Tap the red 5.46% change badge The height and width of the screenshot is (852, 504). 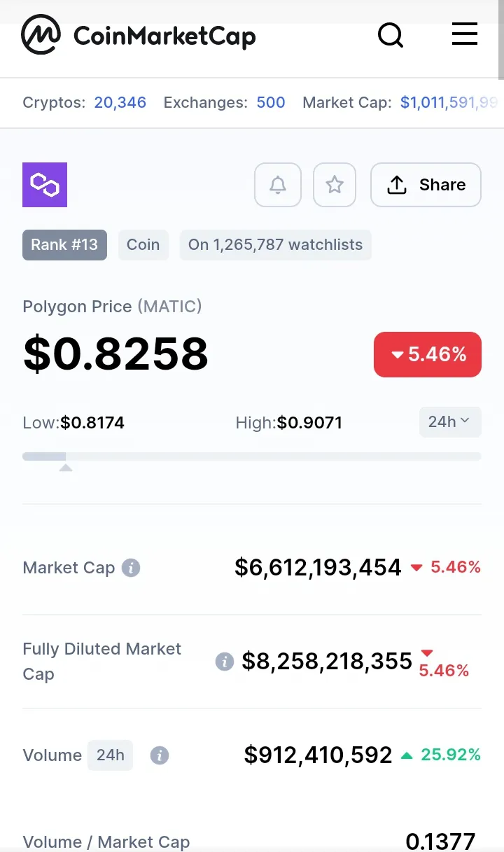[428, 354]
